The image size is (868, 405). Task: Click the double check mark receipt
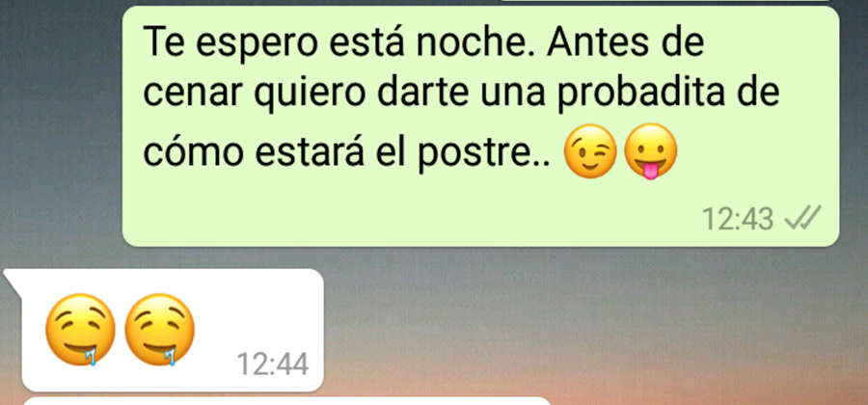point(802,219)
